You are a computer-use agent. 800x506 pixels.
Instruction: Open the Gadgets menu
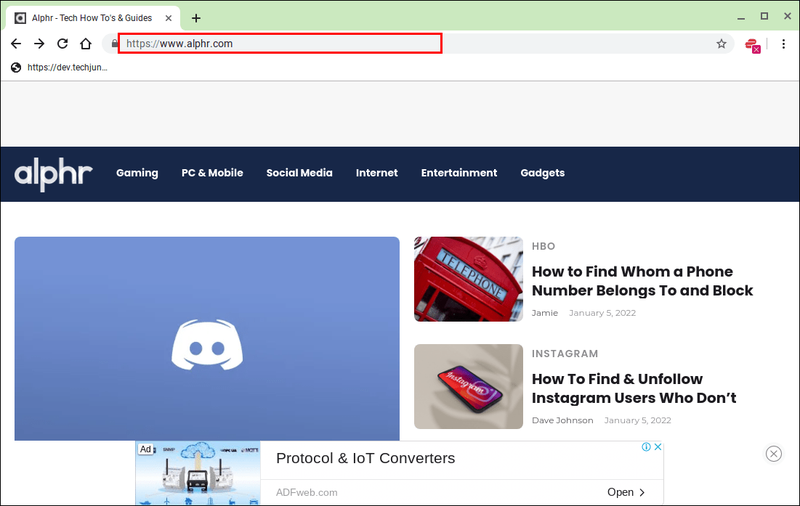542,173
